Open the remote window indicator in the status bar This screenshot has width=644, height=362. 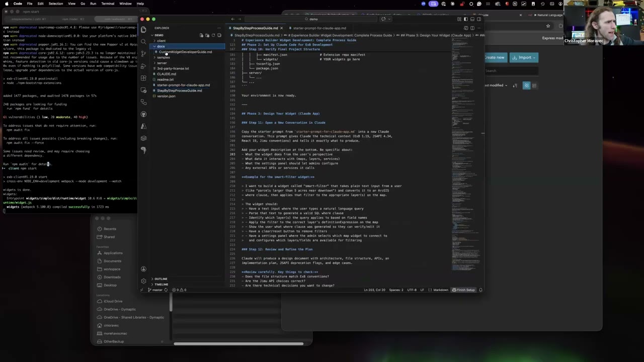pos(141,290)
